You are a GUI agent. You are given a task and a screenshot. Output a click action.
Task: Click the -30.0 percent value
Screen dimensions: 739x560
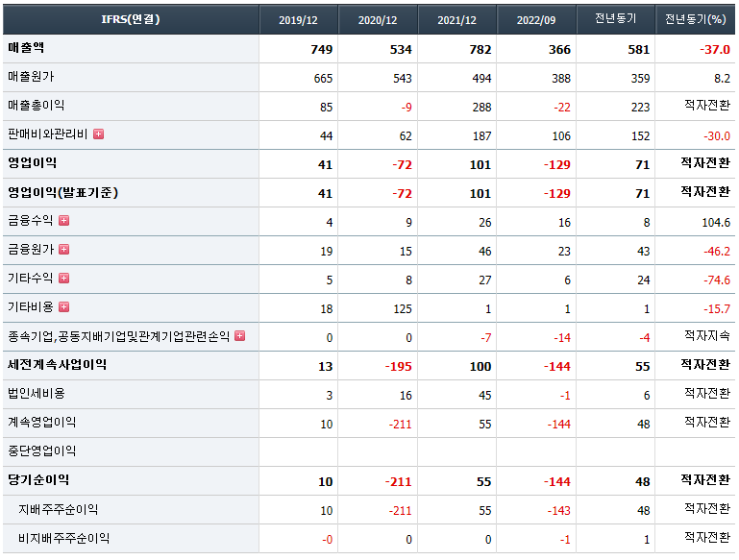[x=717, y=136]
